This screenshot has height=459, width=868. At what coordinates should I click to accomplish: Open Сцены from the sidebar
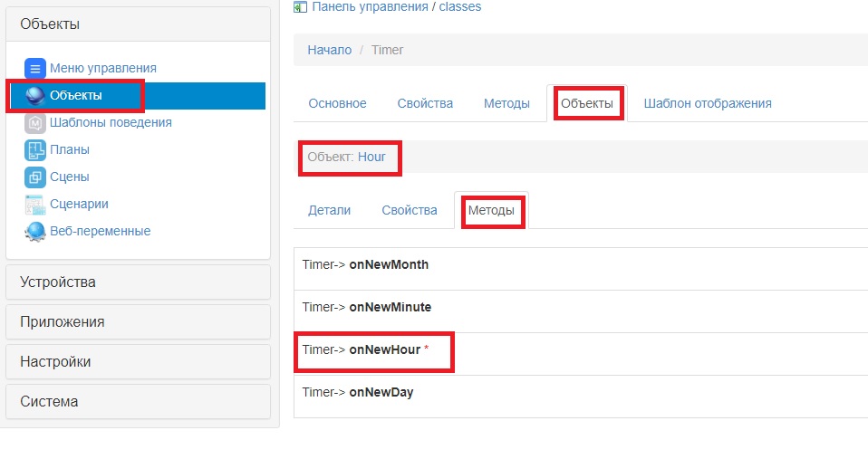point(70,177)
